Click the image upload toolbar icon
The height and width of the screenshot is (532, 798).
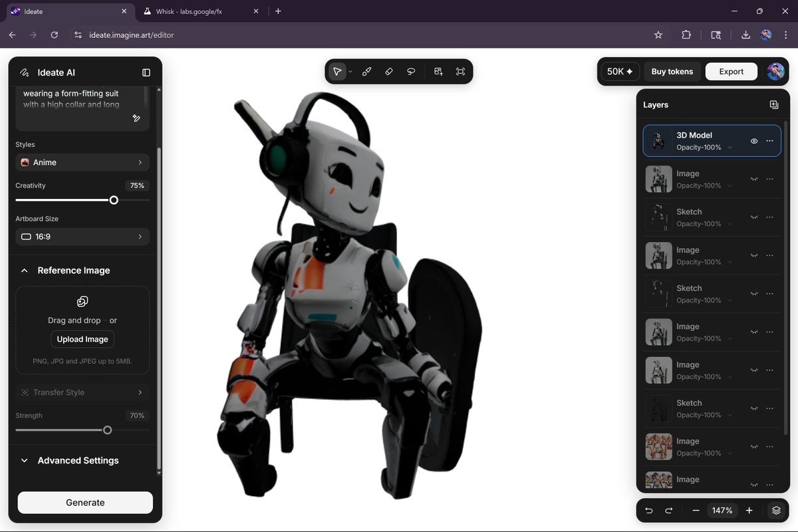click(x=438, y=70)
